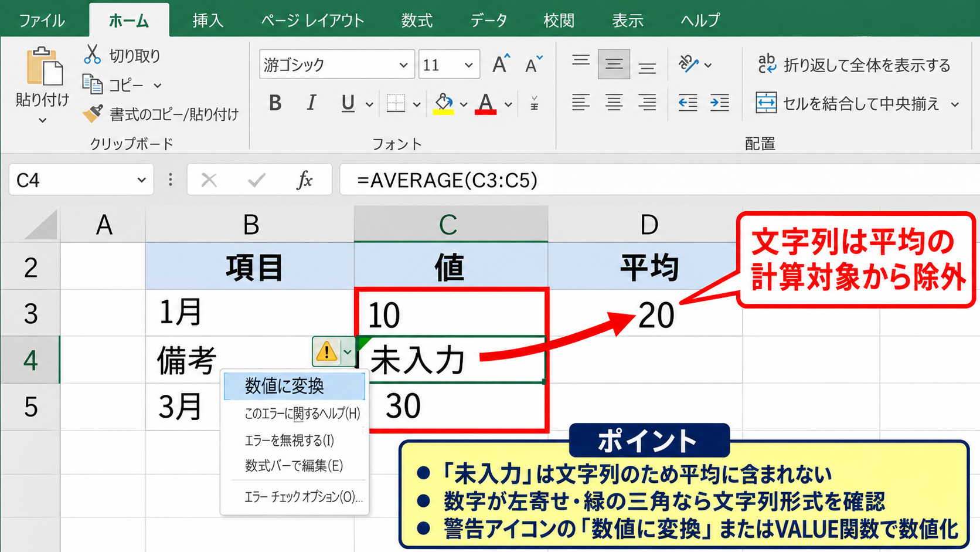Screen dimensions: 980x552
Task: Open the 数式 ribbon tab
Action: 417,21
